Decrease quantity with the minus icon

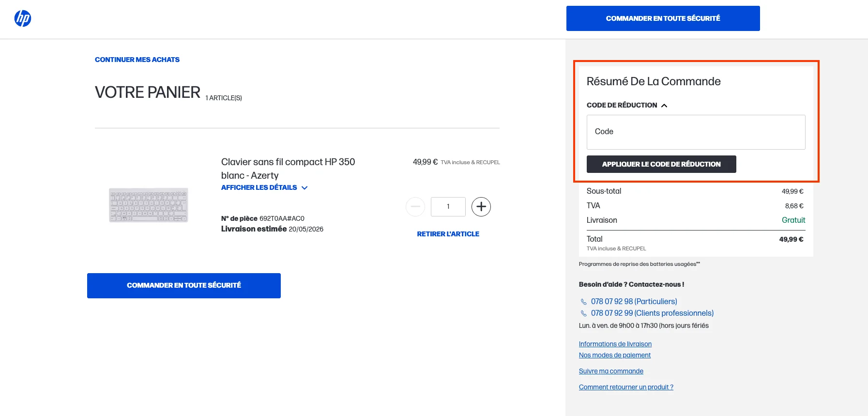415,207
